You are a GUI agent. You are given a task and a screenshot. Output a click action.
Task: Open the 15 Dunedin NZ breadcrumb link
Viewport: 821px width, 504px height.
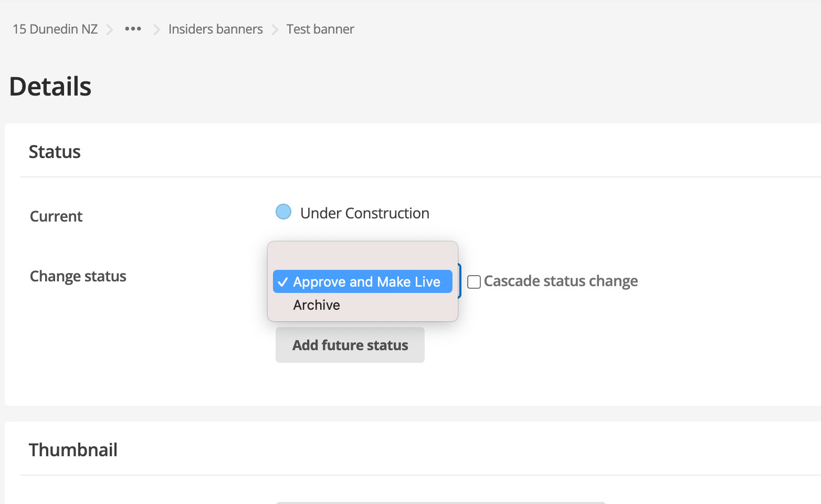pos(55,29)
